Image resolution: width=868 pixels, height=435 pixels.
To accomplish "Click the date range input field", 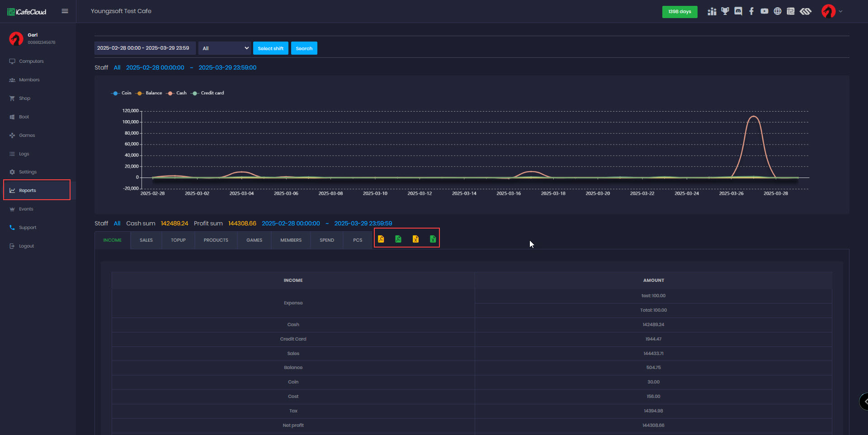I will 145,48.
